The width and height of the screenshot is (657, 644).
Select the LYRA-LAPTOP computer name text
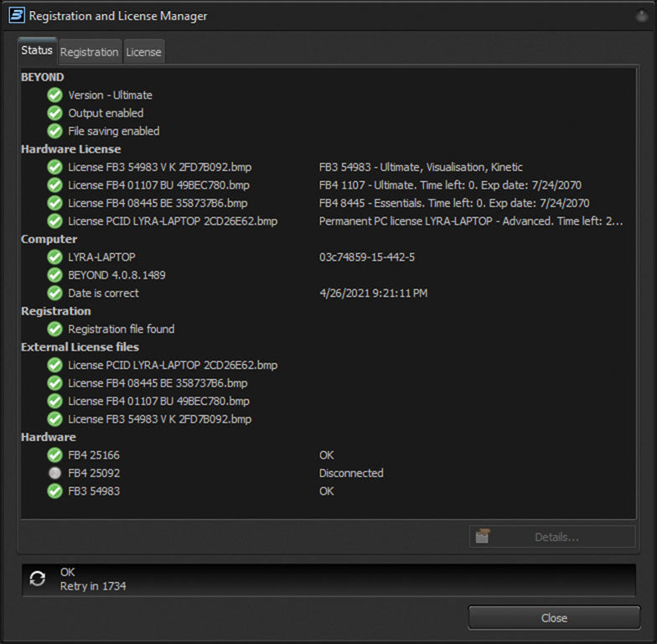pos(102,257)
